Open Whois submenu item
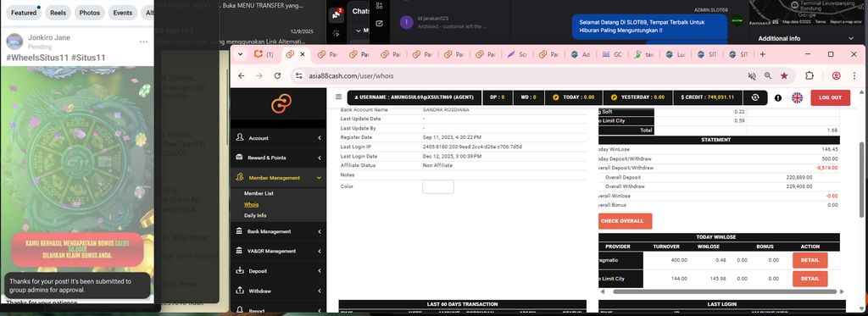The image size is (868, 316). pos(251,204)
